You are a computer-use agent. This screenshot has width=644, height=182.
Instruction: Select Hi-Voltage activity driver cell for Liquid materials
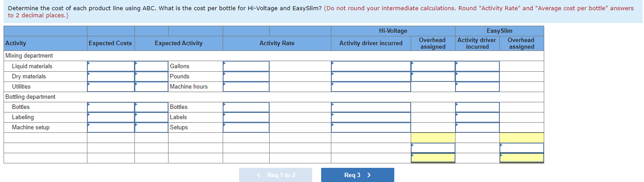point(371,66)
